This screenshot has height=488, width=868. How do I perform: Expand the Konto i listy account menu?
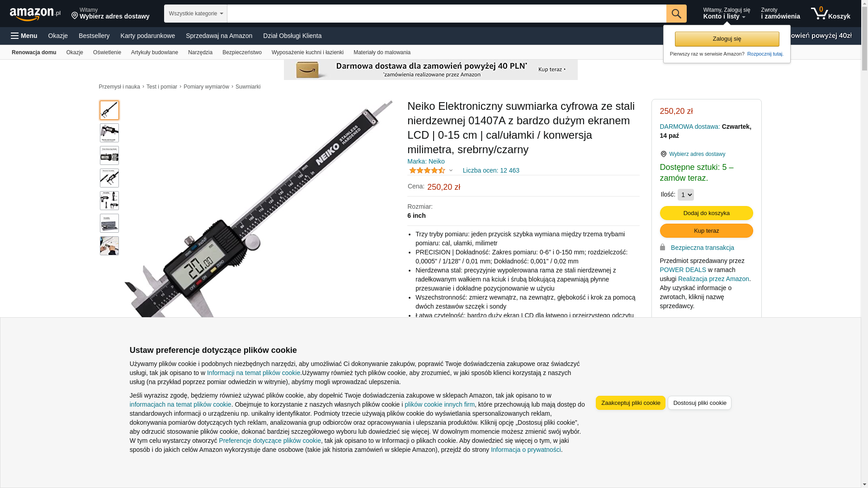pos(726,14)
